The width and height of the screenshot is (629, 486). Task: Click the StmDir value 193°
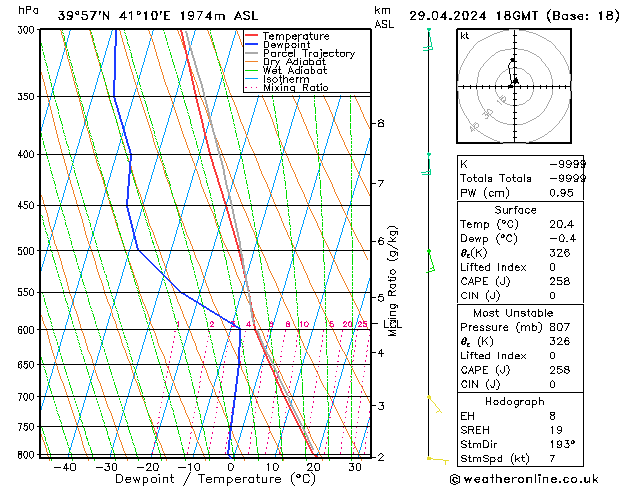(562, 444)
